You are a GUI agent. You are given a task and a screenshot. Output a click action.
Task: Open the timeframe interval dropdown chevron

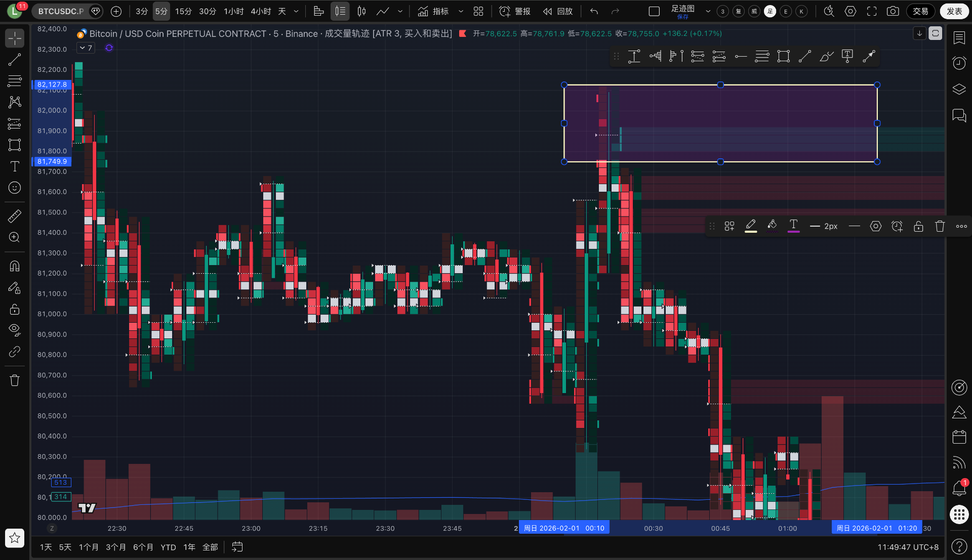(x=296, y=11)
